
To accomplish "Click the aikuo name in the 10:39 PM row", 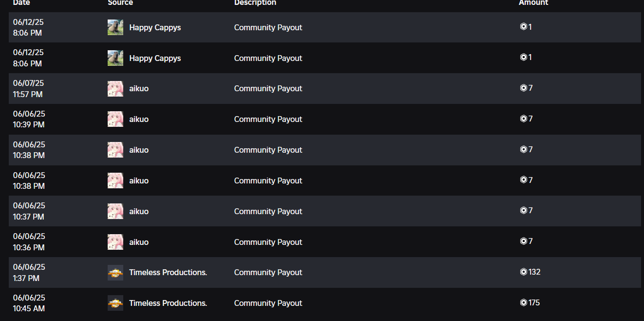I will [139, 119].
